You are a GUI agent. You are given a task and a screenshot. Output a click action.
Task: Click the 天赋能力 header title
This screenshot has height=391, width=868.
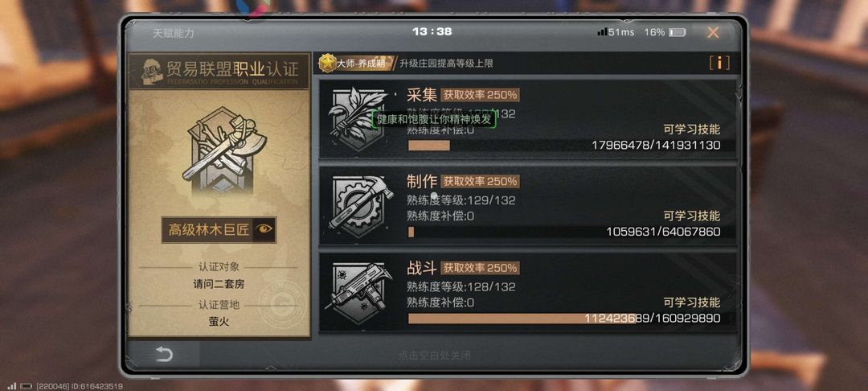174,33
